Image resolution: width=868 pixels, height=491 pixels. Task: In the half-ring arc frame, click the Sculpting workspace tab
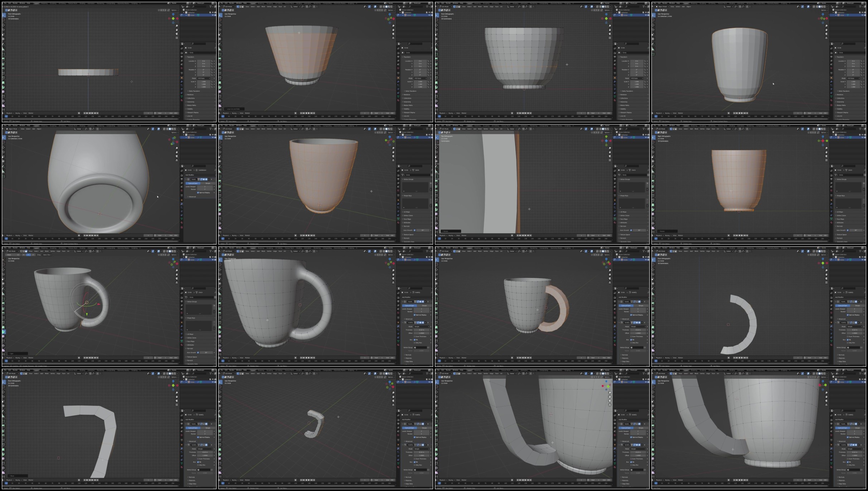[x=703, y=248]
